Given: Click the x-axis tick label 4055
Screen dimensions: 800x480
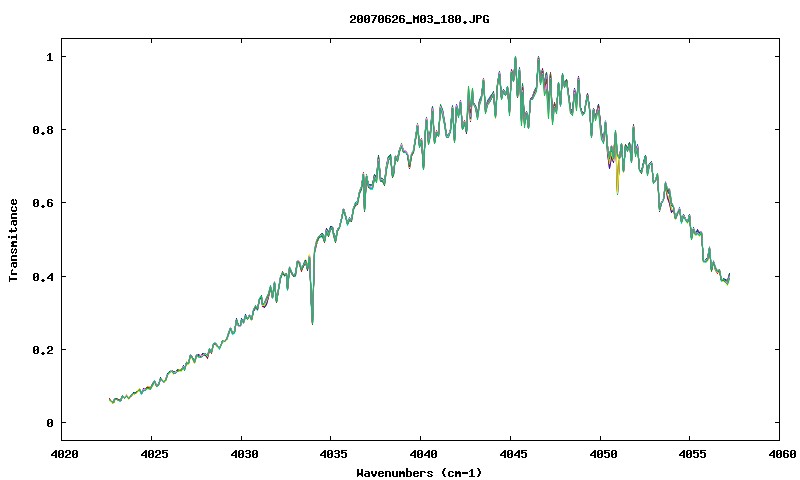Looking at the screenshot, I should point(693,454).
